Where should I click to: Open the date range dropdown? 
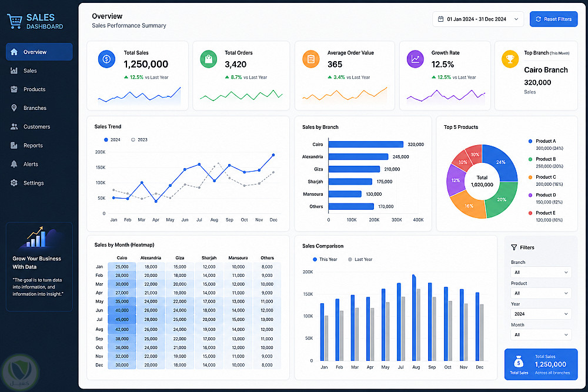tap(478, 19)
